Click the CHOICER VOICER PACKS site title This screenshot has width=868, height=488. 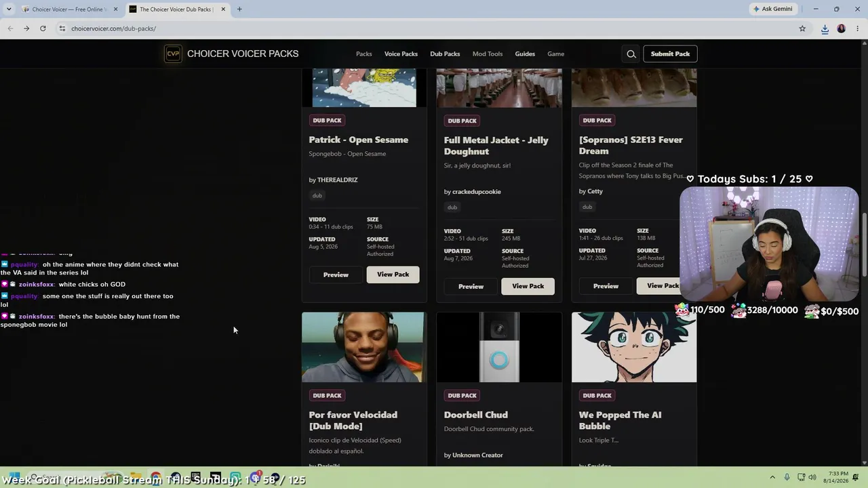tap(243, 54)
